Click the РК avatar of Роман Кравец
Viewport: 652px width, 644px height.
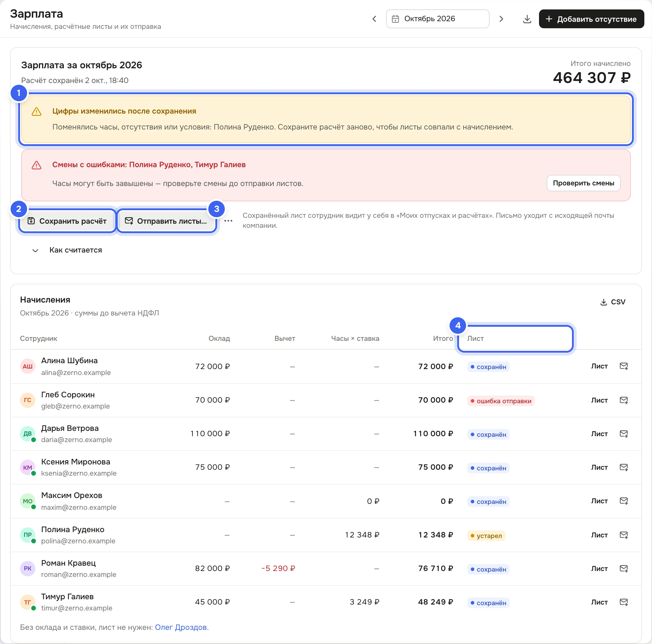point(28,568)
